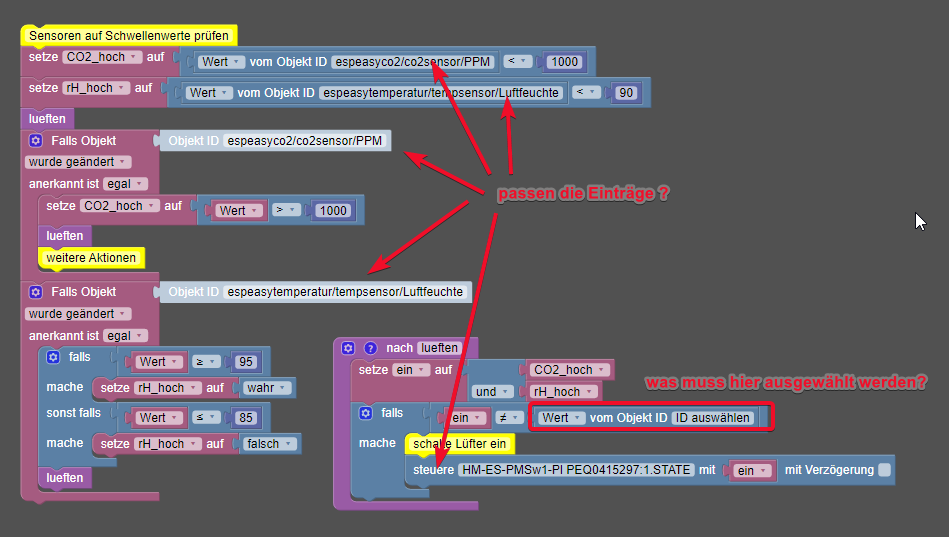This screenshot has width=949, height=537.
Task: Open 'wurde geändert' dropdown under Luftfeuchte trigger
Action: click(78, 314)
